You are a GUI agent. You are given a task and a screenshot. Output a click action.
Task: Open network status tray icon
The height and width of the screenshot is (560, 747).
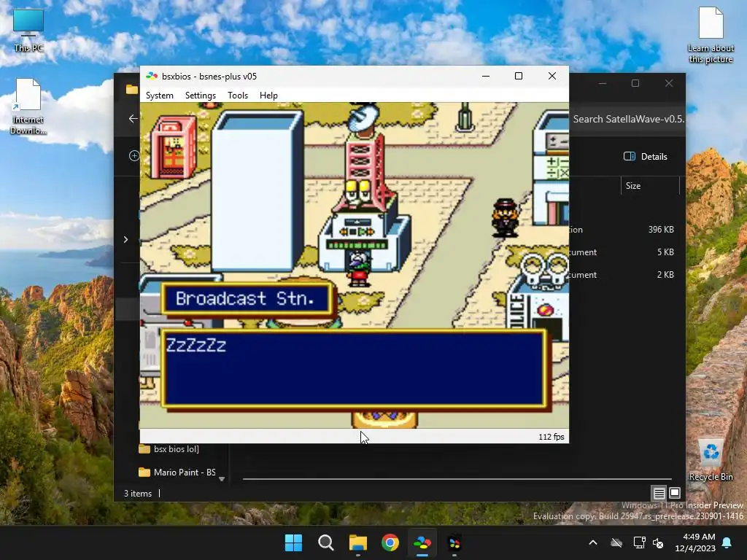[639, 542]
